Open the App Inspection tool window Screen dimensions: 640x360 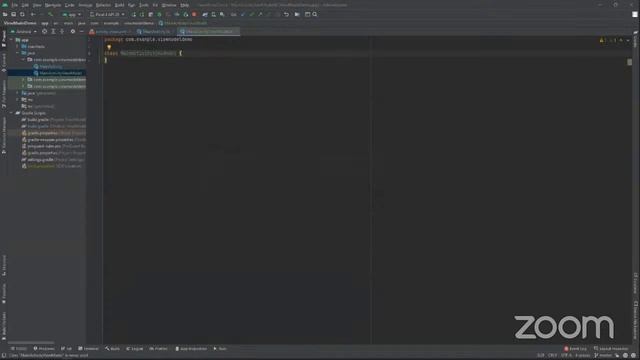coord(191,349)
